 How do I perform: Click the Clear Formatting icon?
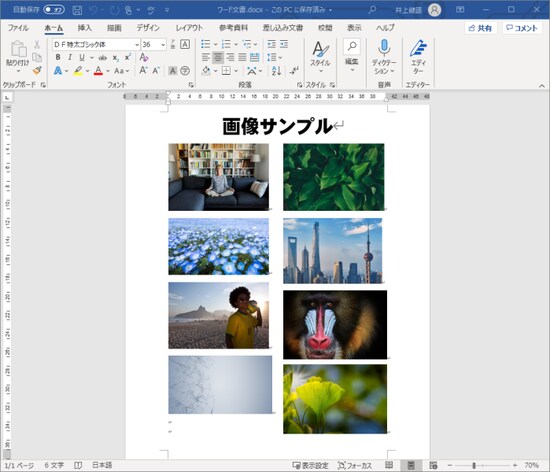click(143, 57)
